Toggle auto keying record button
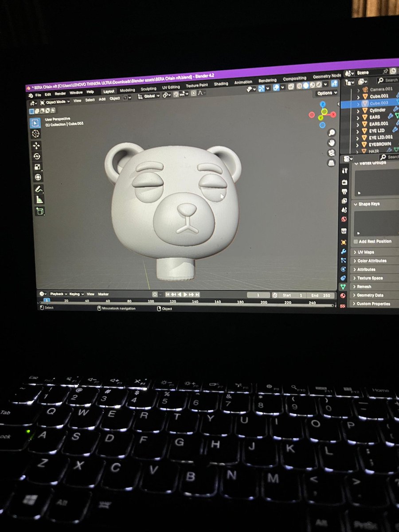The image size is (399, 532). (155, 294)
